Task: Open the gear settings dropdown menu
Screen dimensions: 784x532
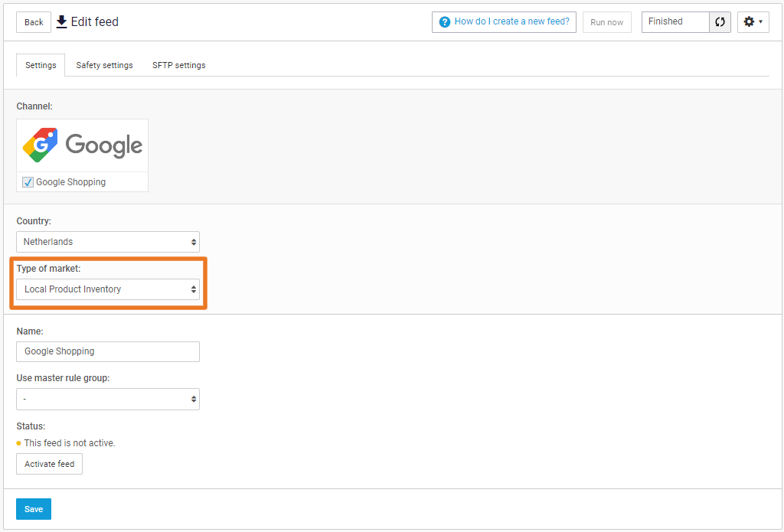Action: click(x=753, y=22)
